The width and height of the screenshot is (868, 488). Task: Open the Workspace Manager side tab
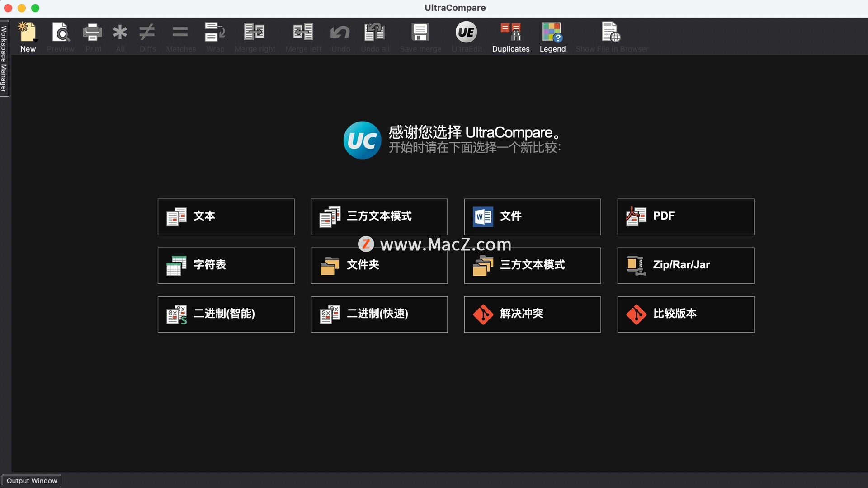(4, 59)
